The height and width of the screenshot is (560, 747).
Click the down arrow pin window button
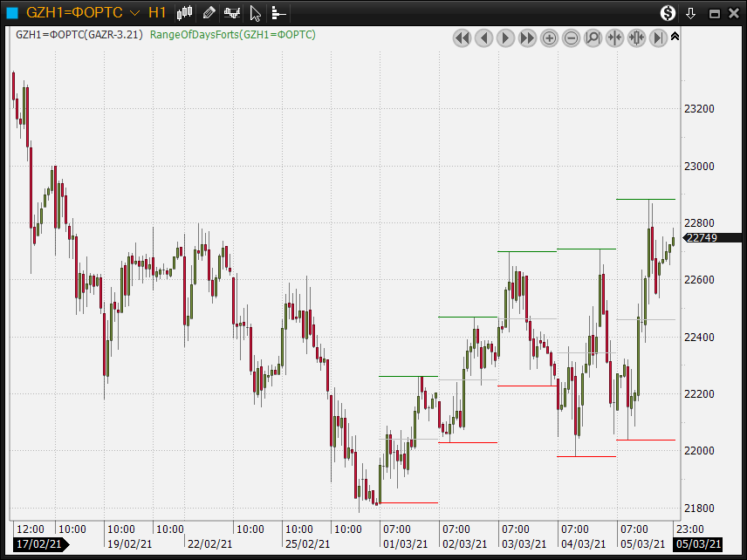(x=690, y=12)
